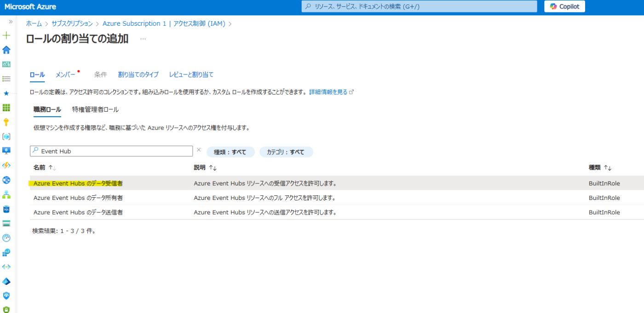Open the Home icon in the sidebar
The image size is (644, 313).
point(6,50)
